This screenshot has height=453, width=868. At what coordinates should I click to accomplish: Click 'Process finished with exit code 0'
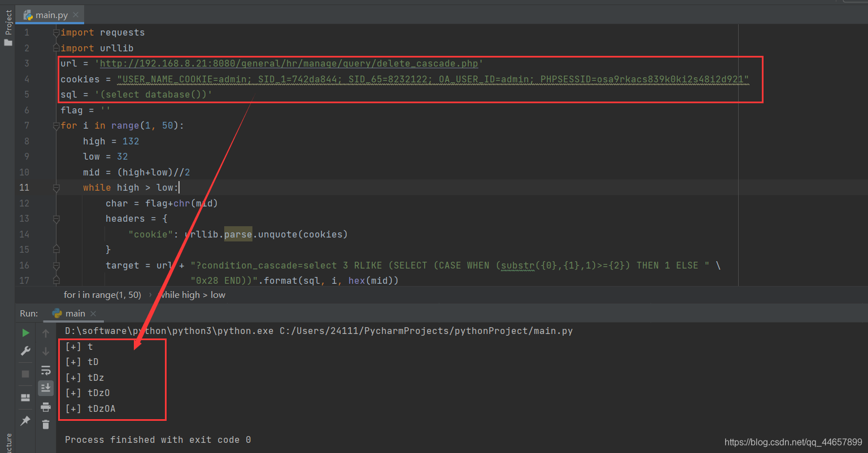[158, 440]
